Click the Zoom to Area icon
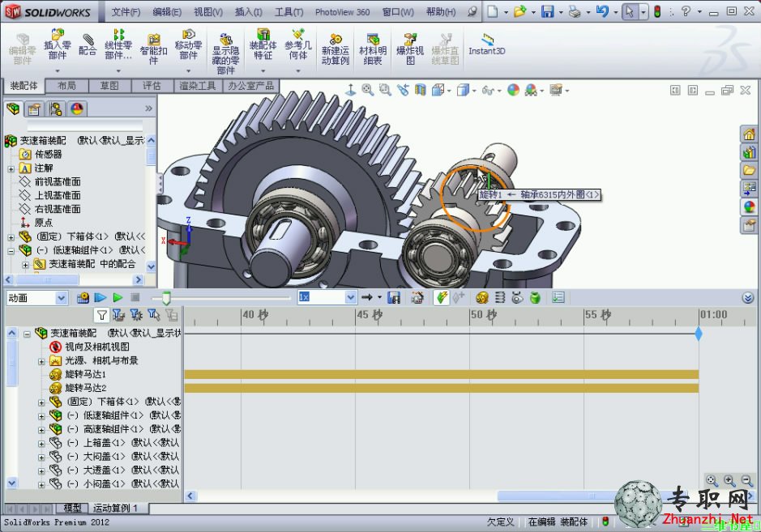 (x=385, y=90)
